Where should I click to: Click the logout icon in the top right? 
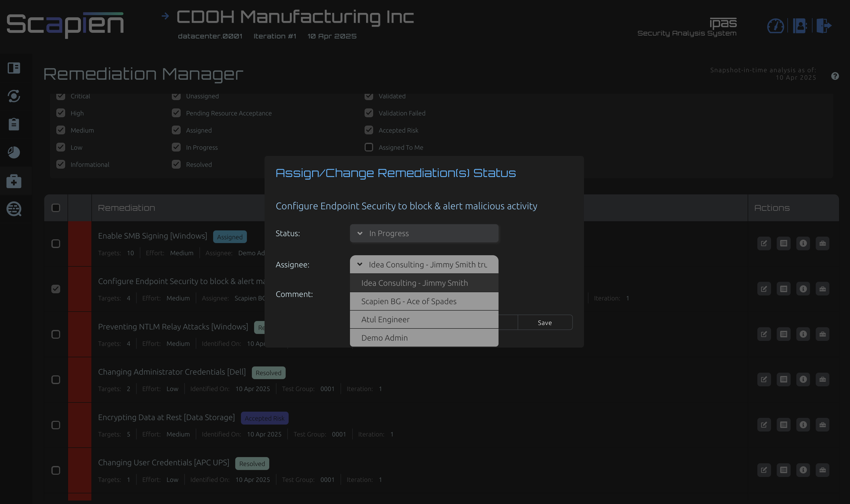click(823, 26)
